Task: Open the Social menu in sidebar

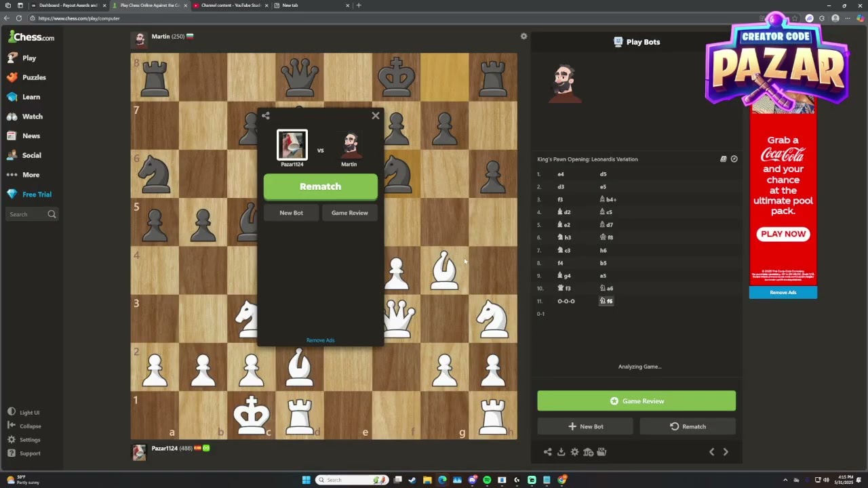Action: coord(25,155)
